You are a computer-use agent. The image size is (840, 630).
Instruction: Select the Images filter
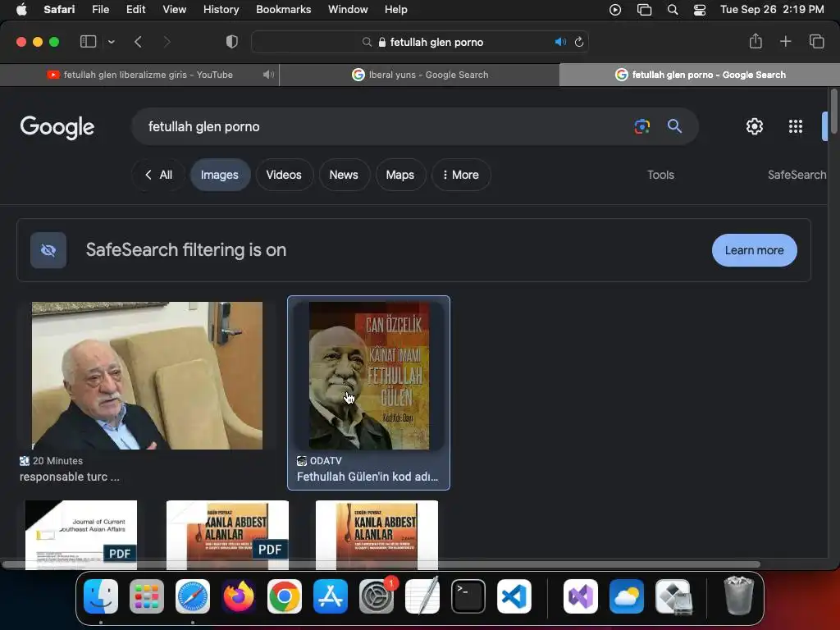(220, 175)
